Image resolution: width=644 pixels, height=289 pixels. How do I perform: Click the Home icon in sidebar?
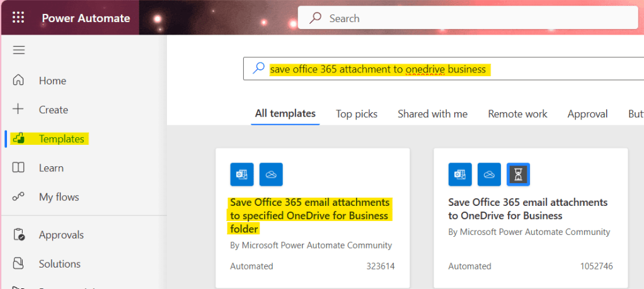19,81
